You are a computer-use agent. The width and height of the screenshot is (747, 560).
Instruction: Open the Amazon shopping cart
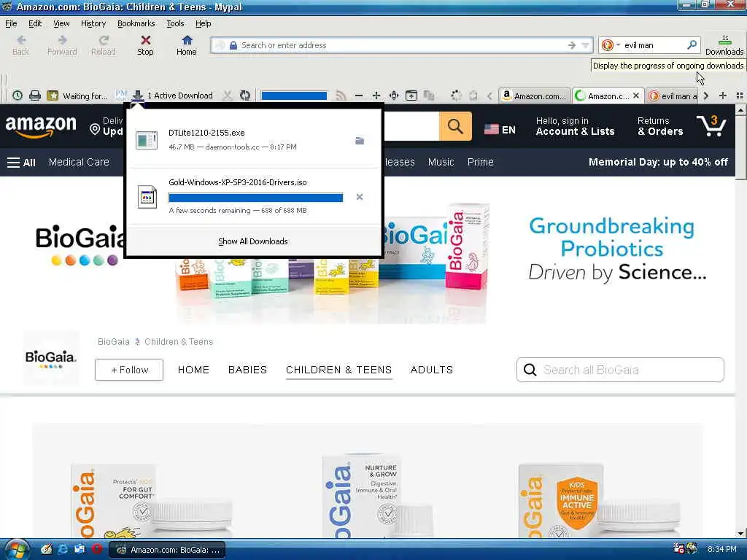711,125
